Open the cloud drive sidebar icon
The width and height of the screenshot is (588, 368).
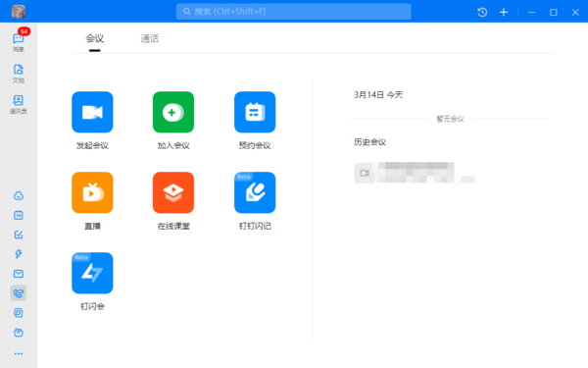19,195
